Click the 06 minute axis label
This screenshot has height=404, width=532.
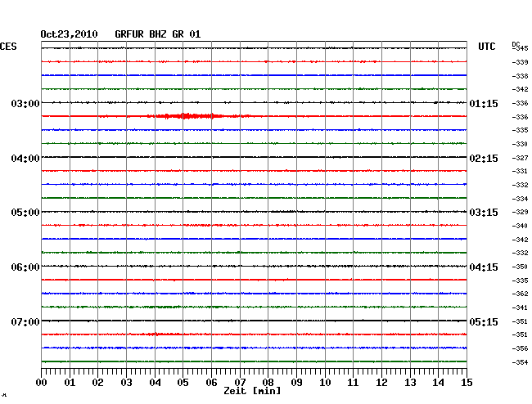211,383
